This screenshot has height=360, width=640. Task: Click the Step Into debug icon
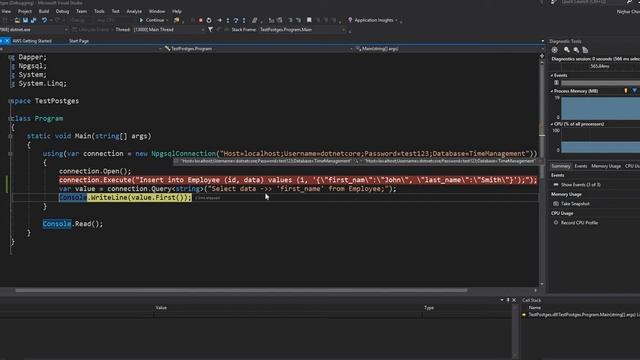point(228,20)
